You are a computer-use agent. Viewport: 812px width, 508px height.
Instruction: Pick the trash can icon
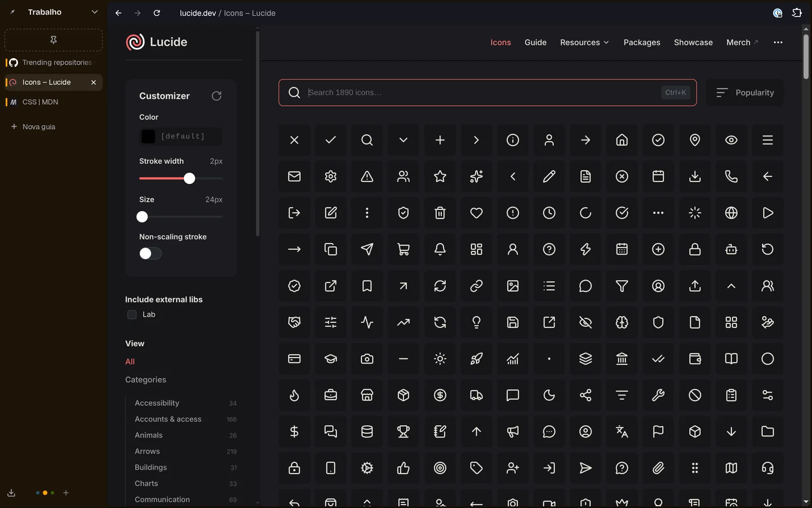[x=440, y=213]
